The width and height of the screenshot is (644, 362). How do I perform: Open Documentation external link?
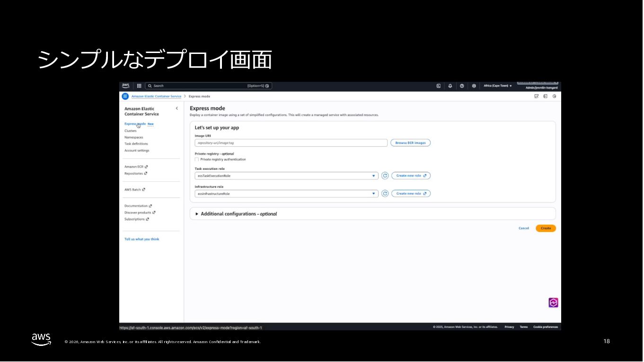[x=138, y=206]
